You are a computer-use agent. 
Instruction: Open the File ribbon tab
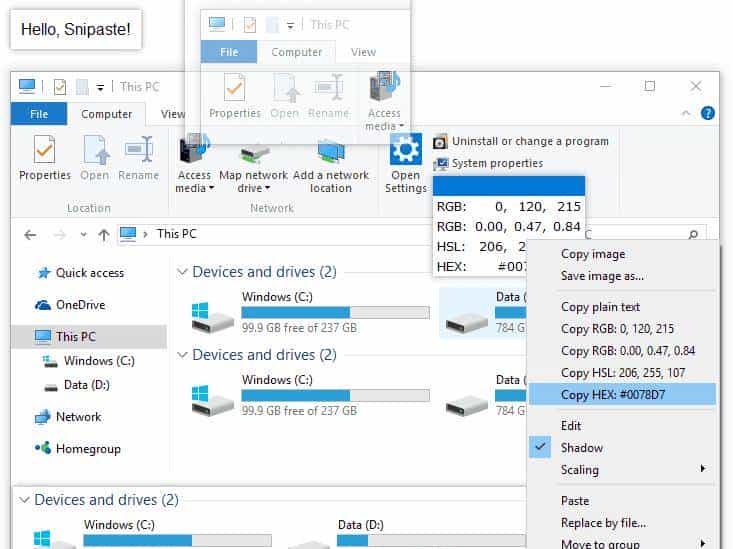(x=39, y=114)
